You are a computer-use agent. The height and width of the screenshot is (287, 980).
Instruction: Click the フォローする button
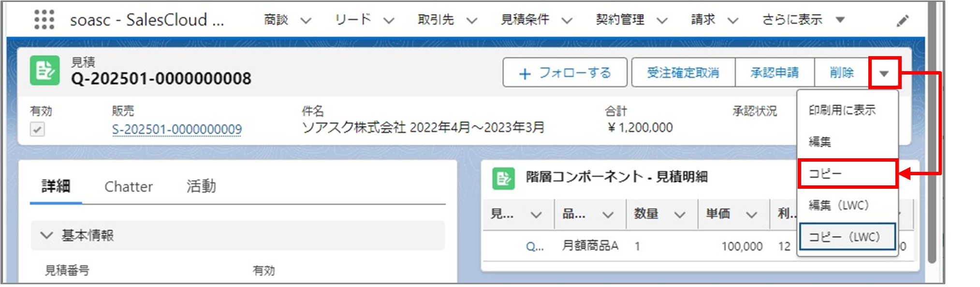point(565,73)
